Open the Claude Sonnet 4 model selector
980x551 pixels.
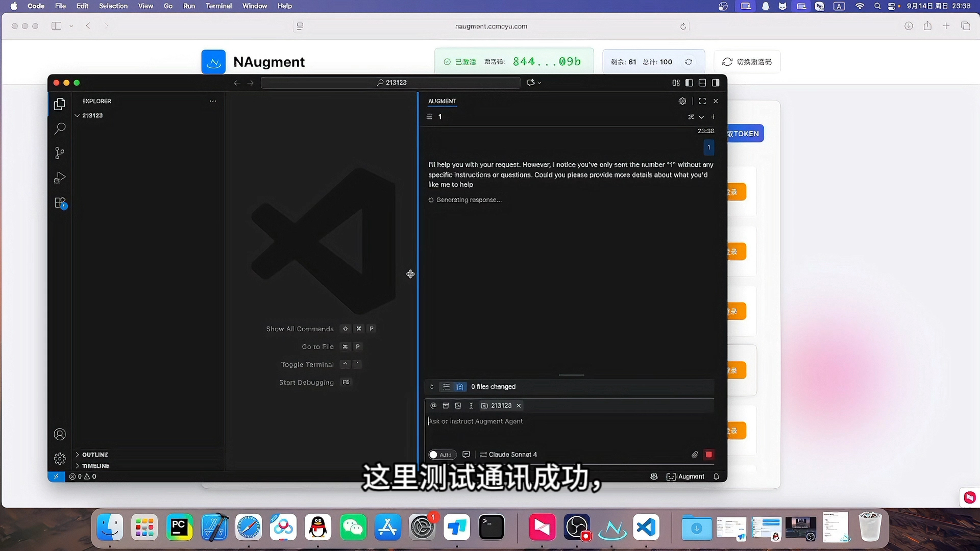(508, 455)
